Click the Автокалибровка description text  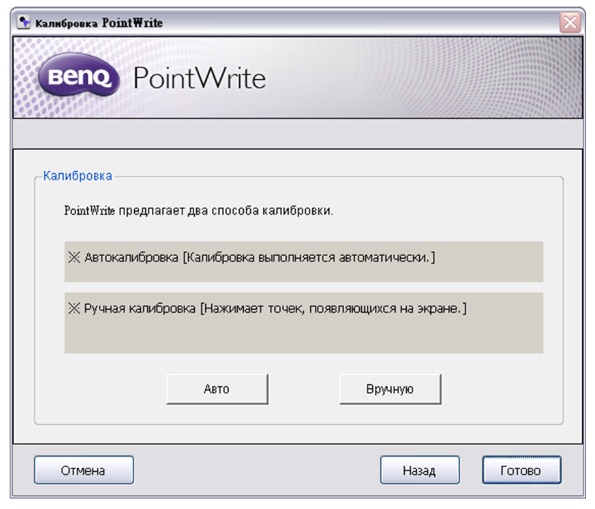[x=260, y=258]
